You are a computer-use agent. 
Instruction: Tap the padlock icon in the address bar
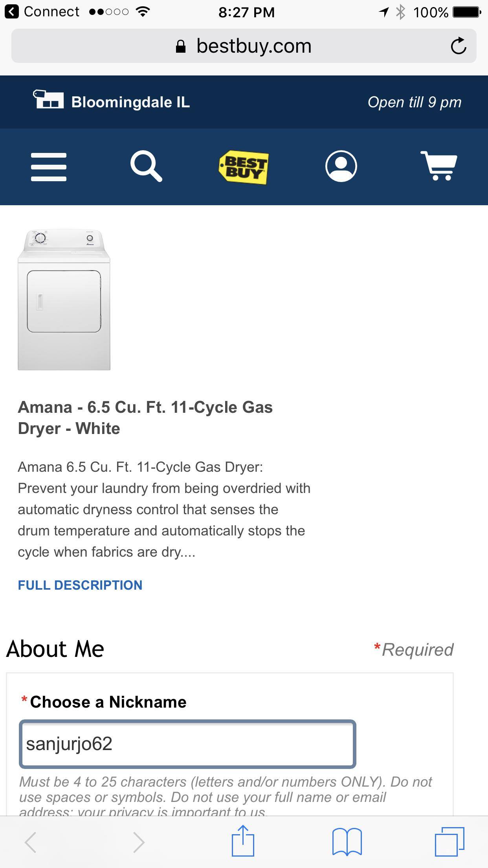(x=180, y=45)
